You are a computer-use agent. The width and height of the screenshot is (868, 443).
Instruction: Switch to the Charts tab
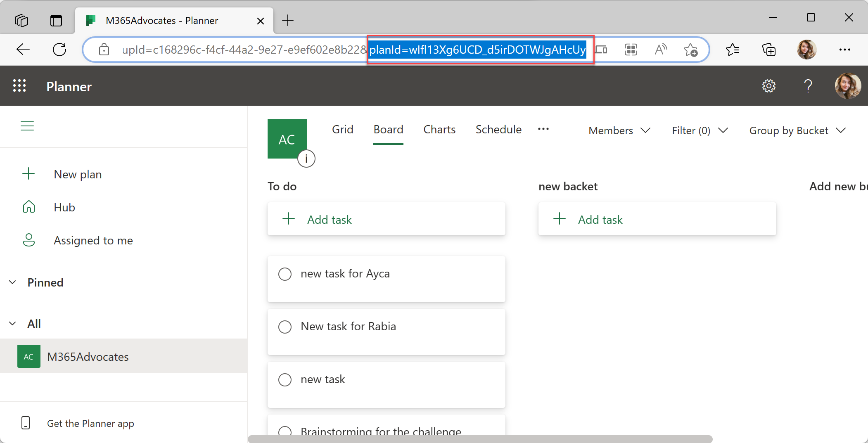439,129
